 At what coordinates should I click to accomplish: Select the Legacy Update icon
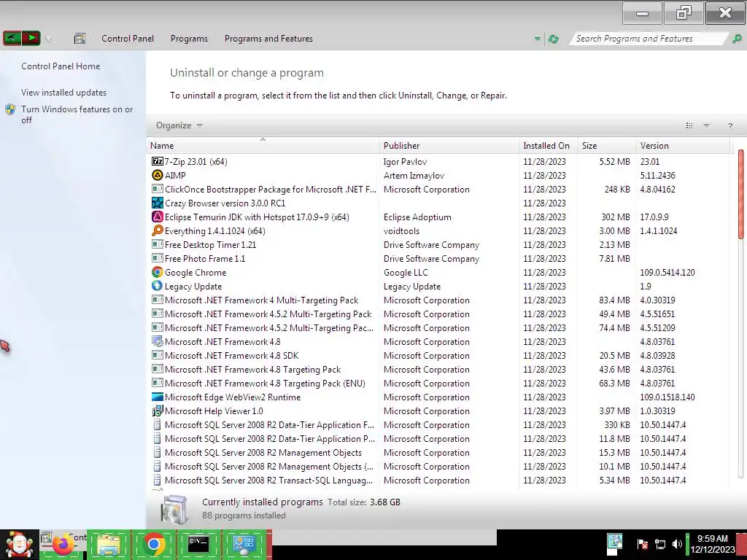point(158,286)
